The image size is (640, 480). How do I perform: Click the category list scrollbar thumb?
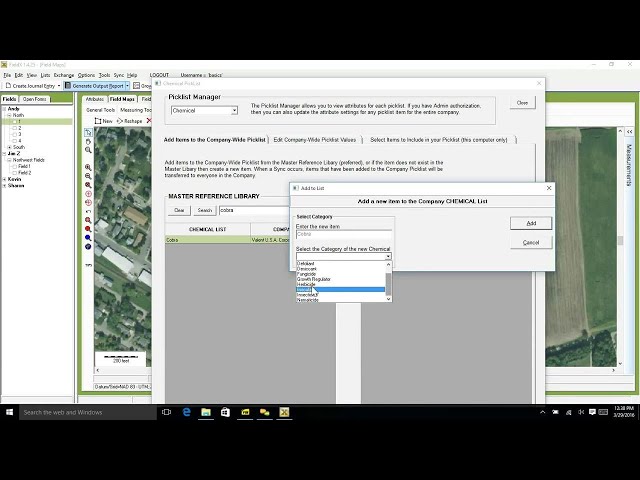click(388, 284)
